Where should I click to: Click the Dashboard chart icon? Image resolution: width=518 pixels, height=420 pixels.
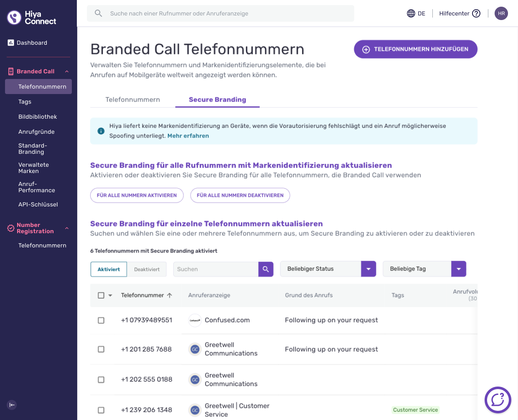pyautogui.click(x=11, y=43)
